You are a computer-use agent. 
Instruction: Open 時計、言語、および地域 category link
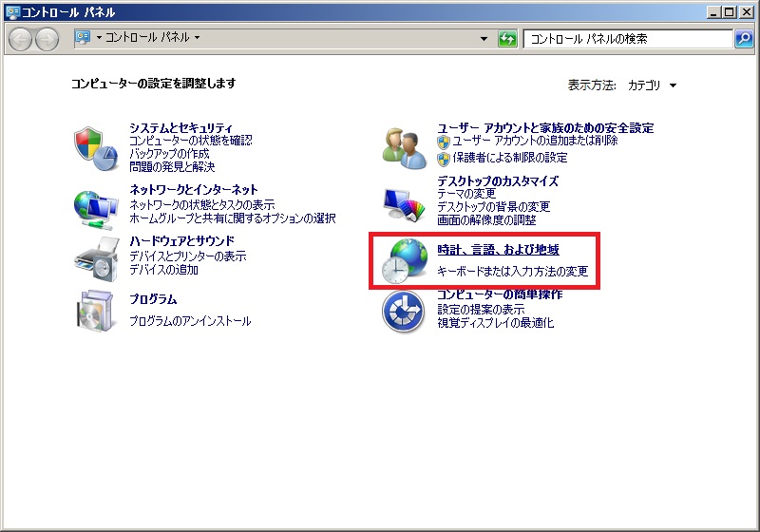tap(498, 251)
